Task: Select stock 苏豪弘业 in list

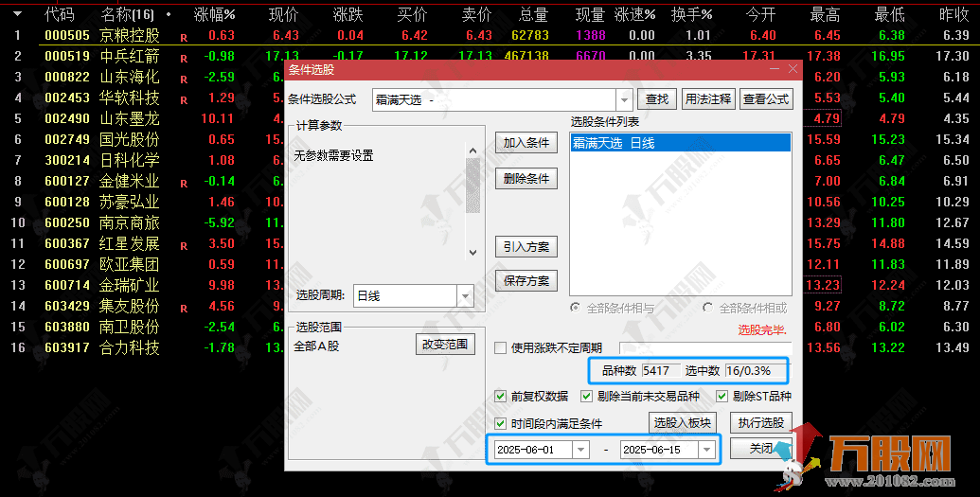Action: [130, 202]
